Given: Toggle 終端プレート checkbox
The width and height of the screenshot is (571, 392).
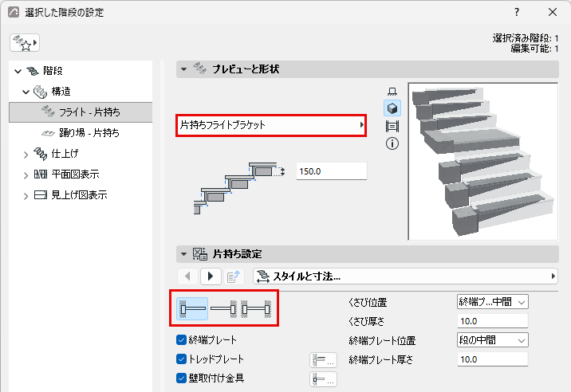Looking at the screenshot, I should pos(181,340).
